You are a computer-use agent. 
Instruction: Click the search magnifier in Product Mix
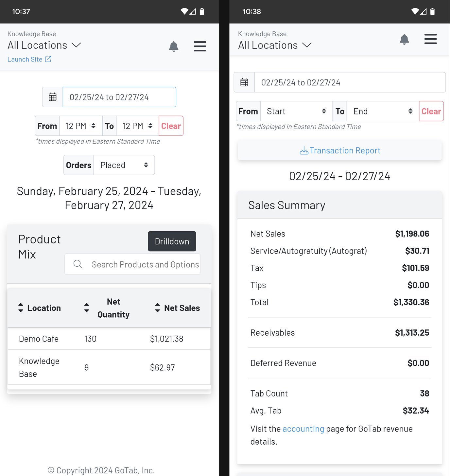coord(78,264)
